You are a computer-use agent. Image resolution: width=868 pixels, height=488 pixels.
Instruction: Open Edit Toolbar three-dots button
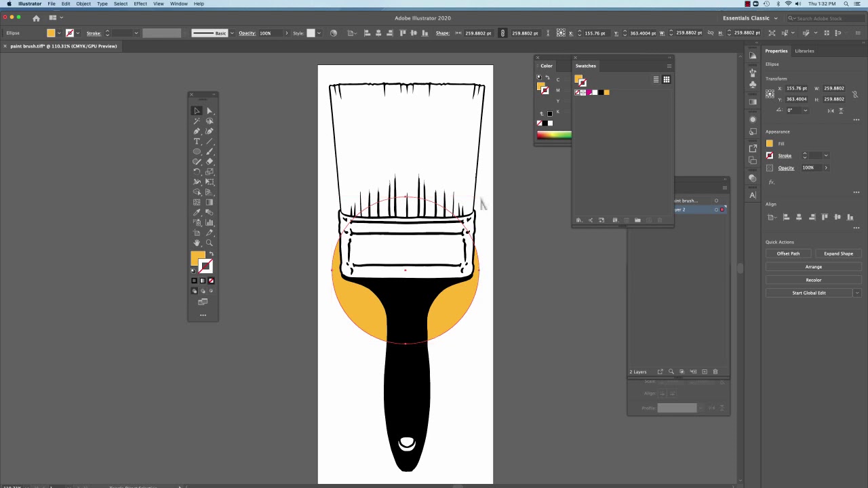[203, 314]
